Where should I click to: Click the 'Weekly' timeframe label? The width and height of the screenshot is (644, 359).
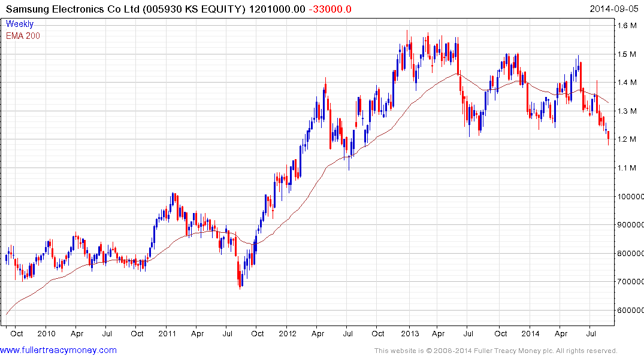[20, 24]
